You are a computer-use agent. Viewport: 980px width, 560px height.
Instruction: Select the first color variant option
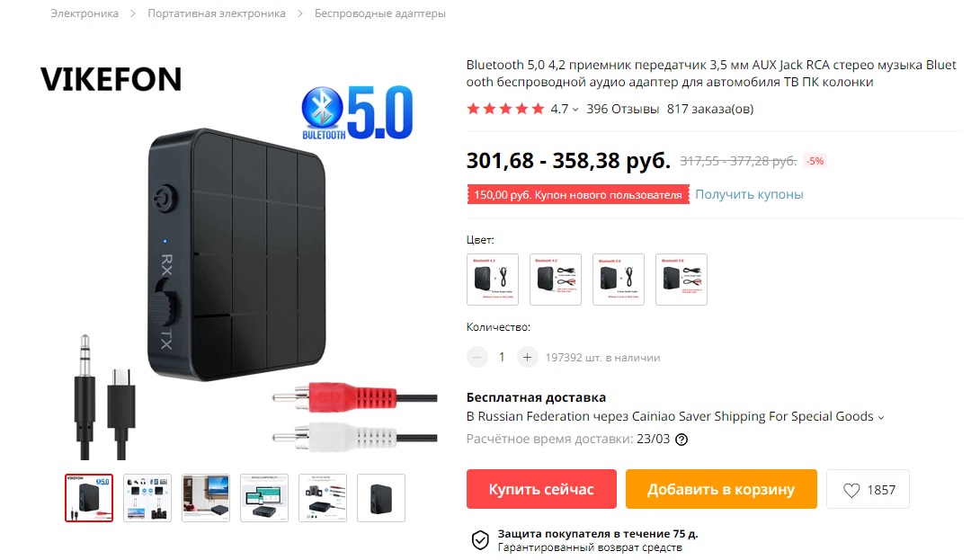[493, 280]
